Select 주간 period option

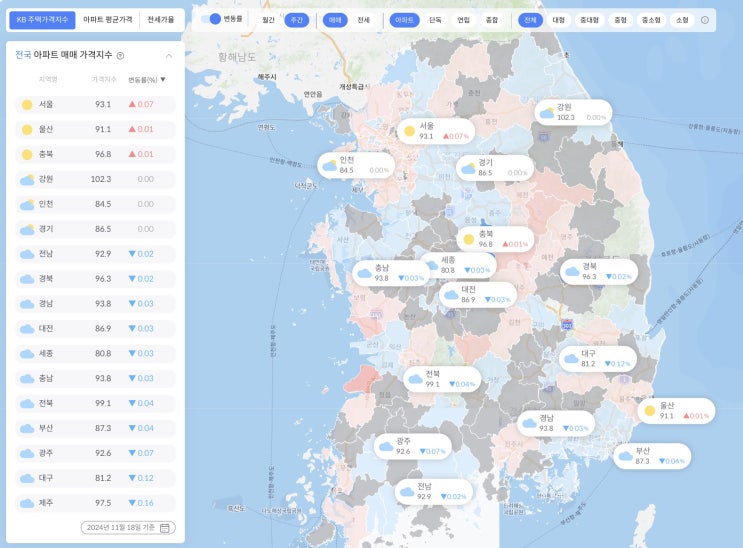click(x=297, y=20)
